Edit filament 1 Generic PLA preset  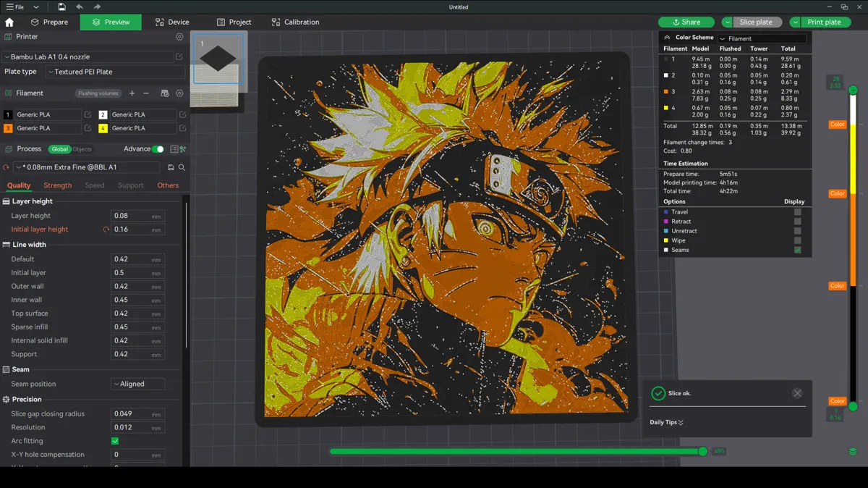click(x=88, y=114)
